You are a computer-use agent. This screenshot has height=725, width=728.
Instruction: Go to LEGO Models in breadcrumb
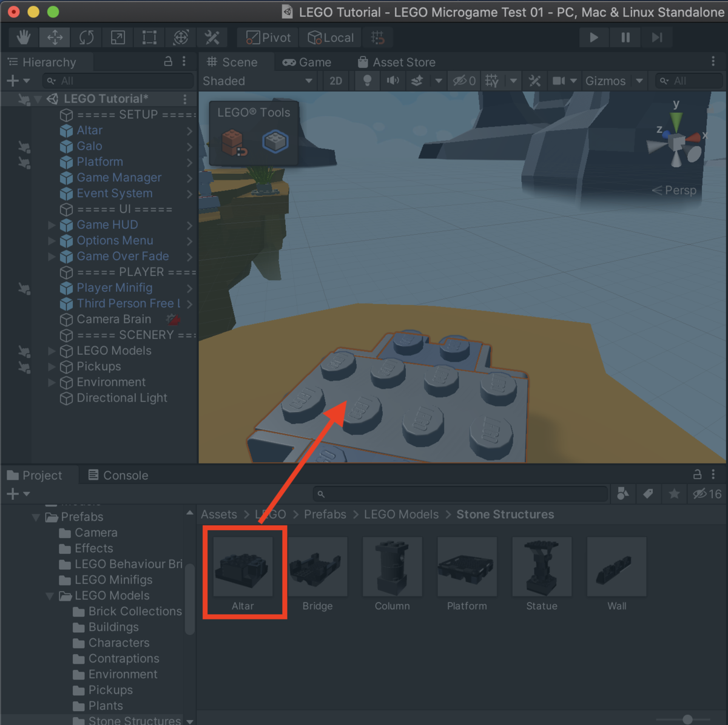(x=401, y=514)
